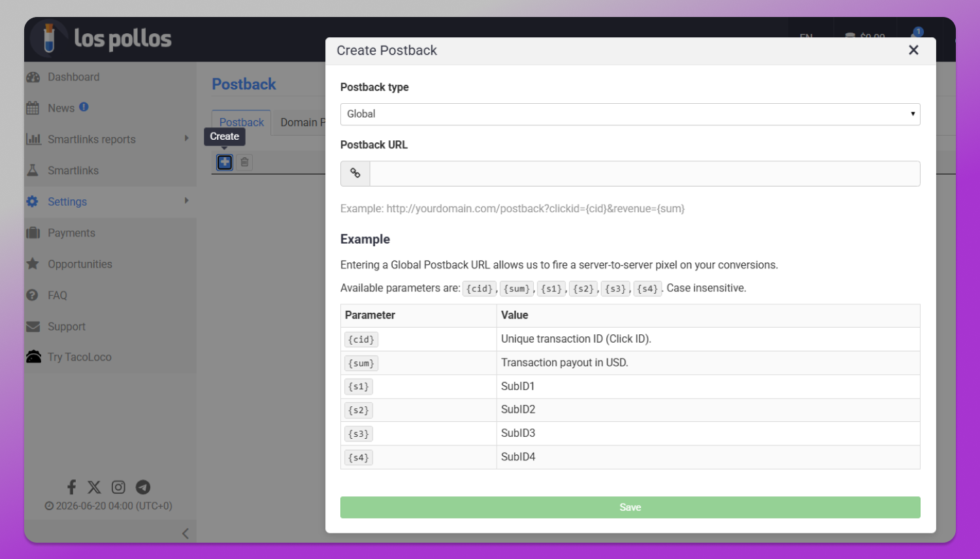Screen dimensions: 980x559
Task: Focus the Postback URL input field
Action: (x=645, y=174)
